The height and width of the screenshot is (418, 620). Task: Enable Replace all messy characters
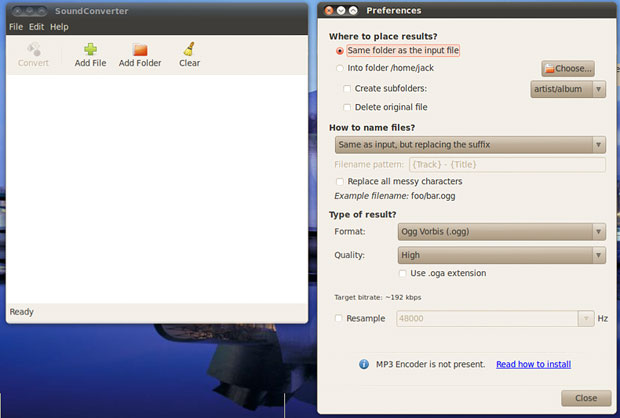coord(340,182)
